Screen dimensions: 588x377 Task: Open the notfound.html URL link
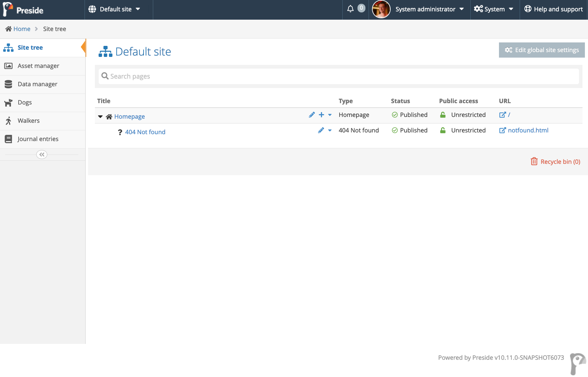tap(528, 130)
